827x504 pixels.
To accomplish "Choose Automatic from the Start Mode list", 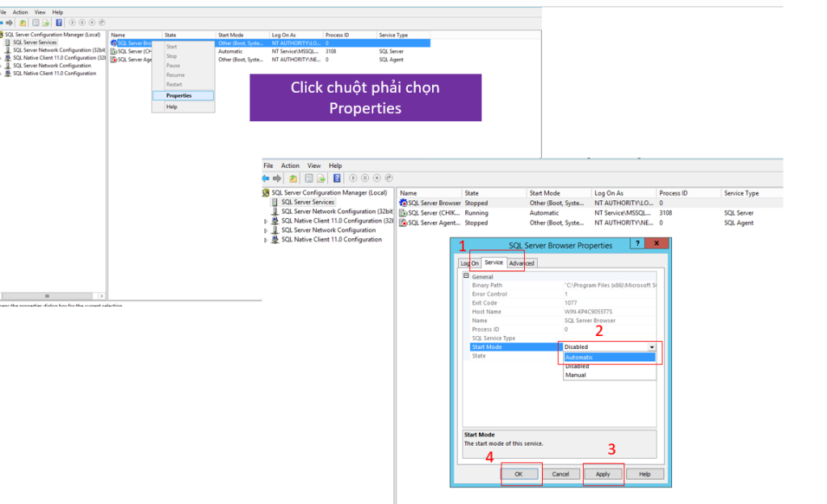I will 609,358.
